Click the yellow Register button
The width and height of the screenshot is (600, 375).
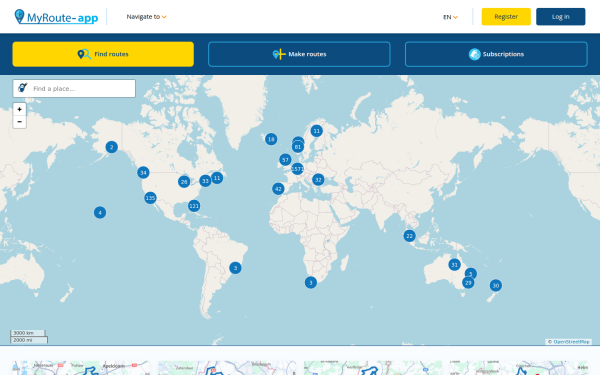coord(506,16)
